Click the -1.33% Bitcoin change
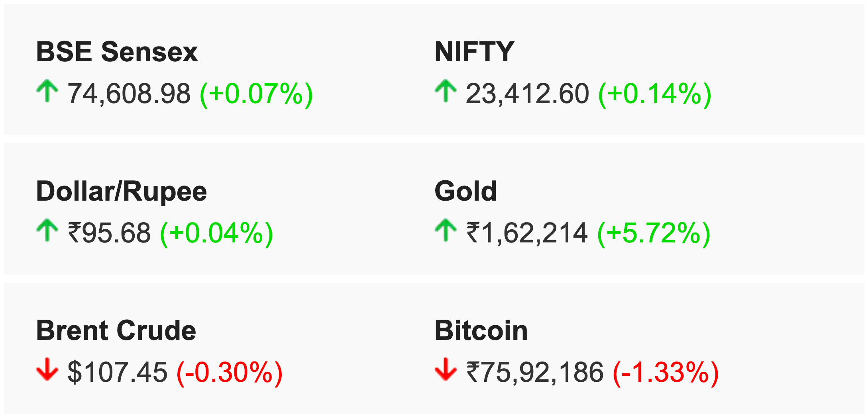This screenshot has width=868, height=418. tap(666, 373)
